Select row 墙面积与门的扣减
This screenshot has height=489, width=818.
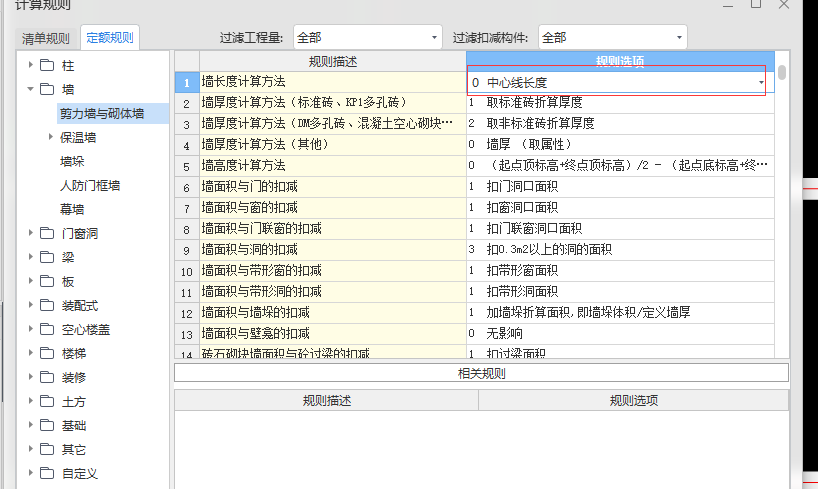pyautogui.click(x=333, y=186)
